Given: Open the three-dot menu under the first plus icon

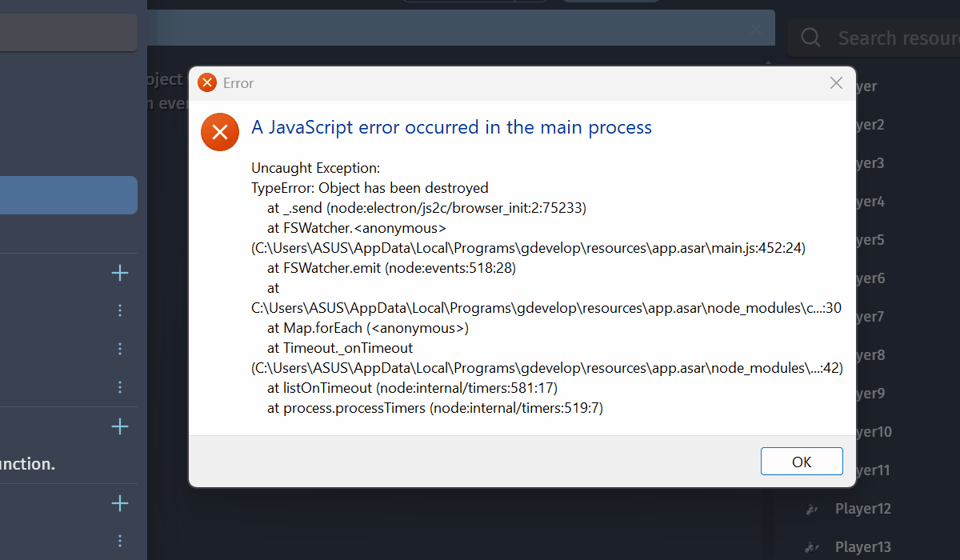Looking at the screenshot, I should tap(120, 310).
